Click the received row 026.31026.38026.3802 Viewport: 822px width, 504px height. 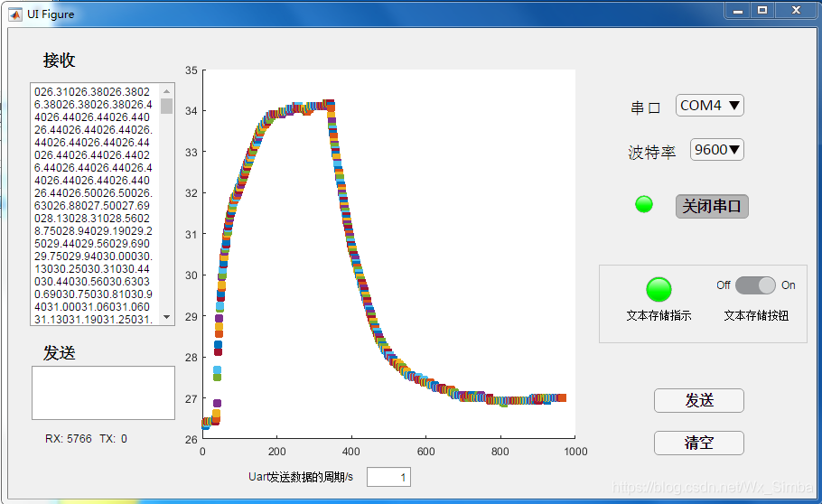tap(92, 92)
